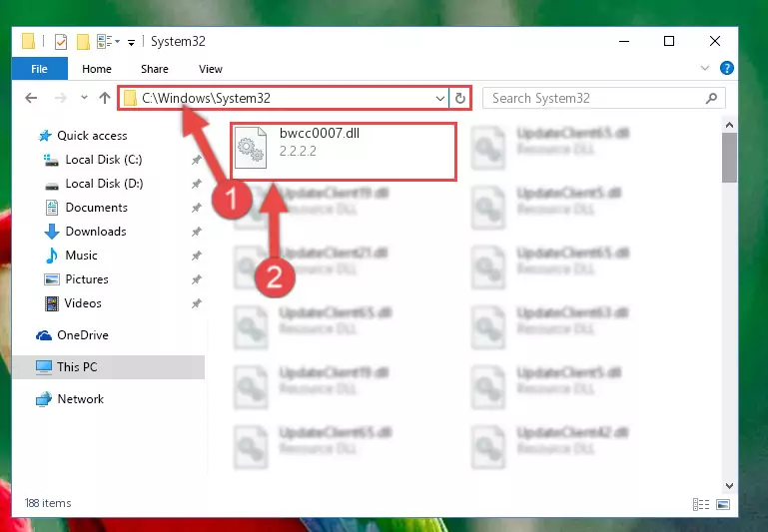768x532 pixels.
Task: Click the 188 items status text
Action: point(48,503)
